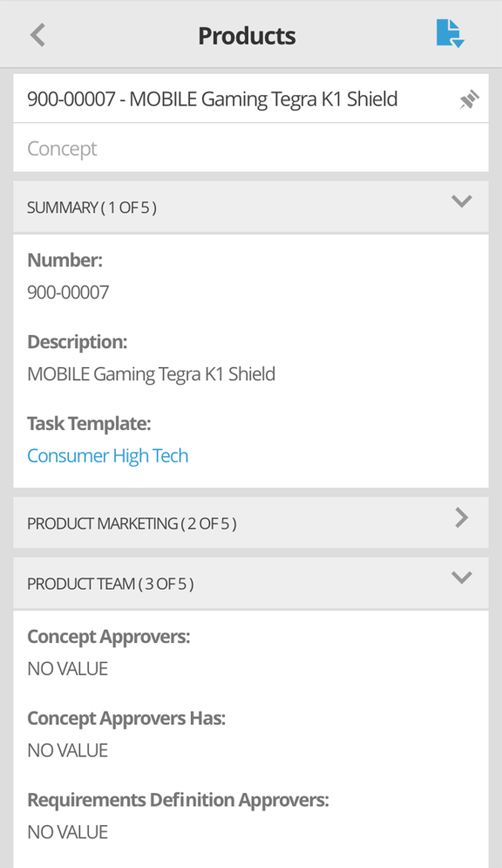Go back using the left chevron
502x868 pixels.
point(38,35)
